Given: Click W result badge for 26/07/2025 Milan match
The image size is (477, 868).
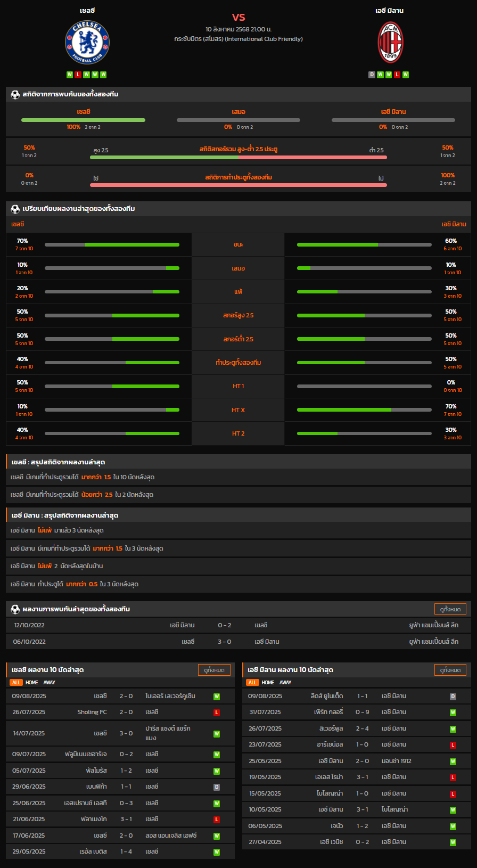Looking at the screenshot, I should [x=453, y=729].
